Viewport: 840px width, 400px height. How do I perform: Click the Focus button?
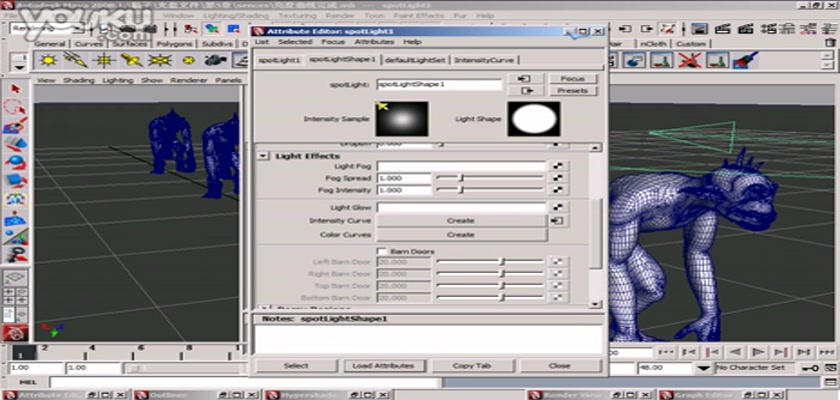pos(572,79)
